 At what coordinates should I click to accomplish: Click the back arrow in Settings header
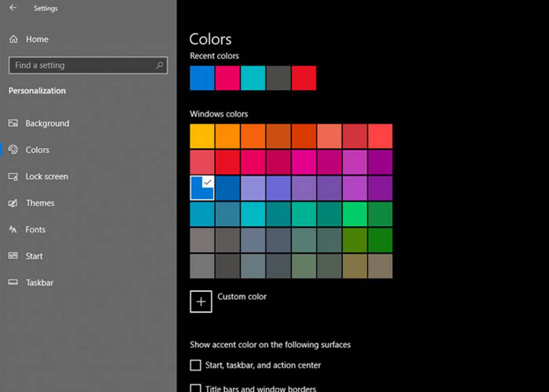pos(13,8)
